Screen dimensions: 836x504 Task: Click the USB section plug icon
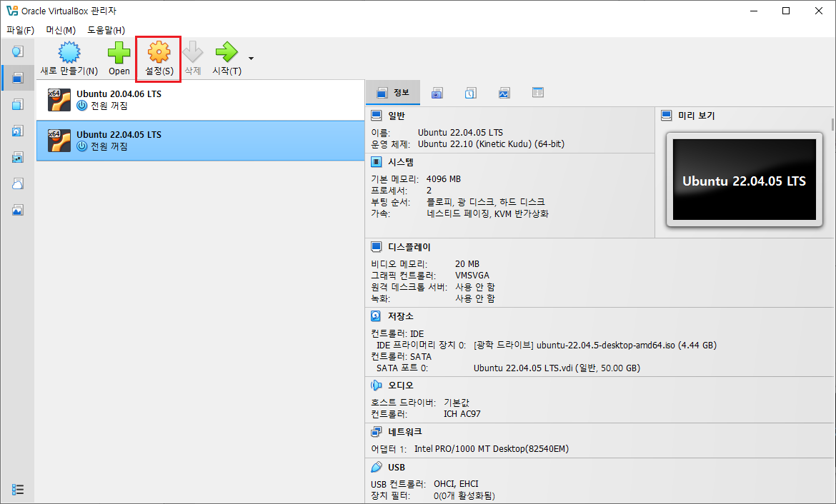(x=376, y=468)
